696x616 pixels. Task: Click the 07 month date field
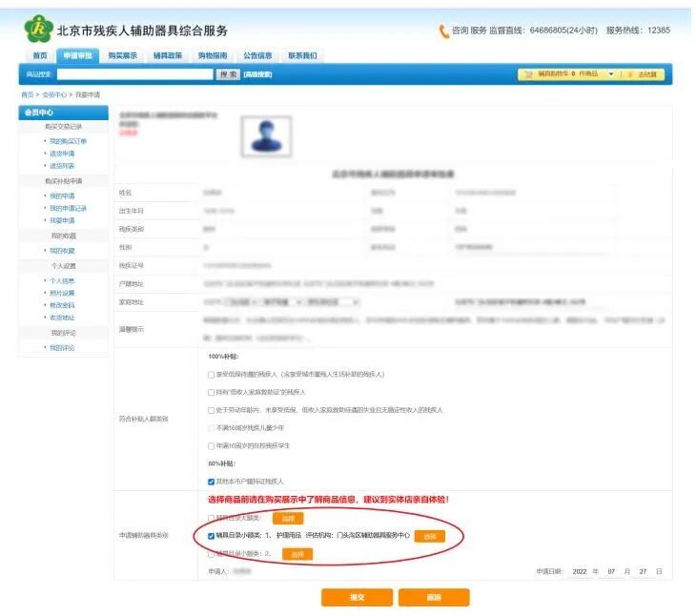(611, 571)
